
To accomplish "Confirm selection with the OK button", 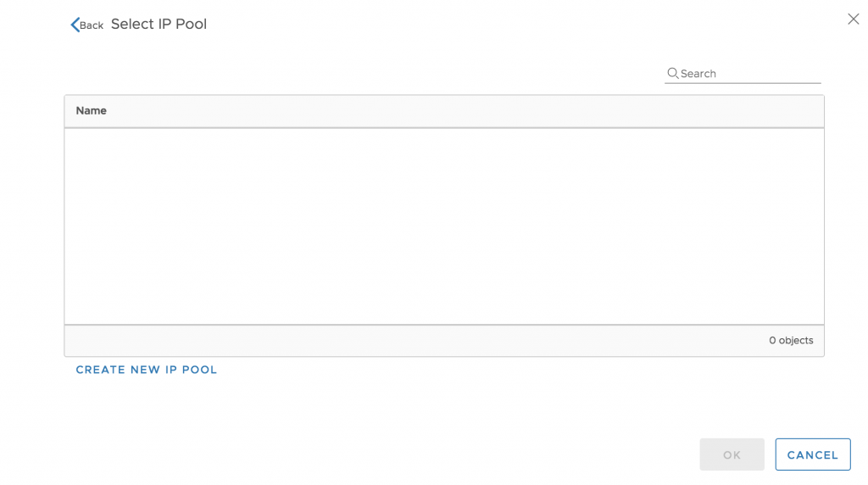I will [732, 454].
